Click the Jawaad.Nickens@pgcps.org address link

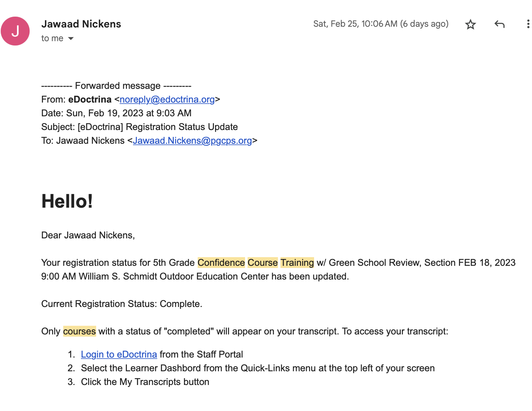192,140
